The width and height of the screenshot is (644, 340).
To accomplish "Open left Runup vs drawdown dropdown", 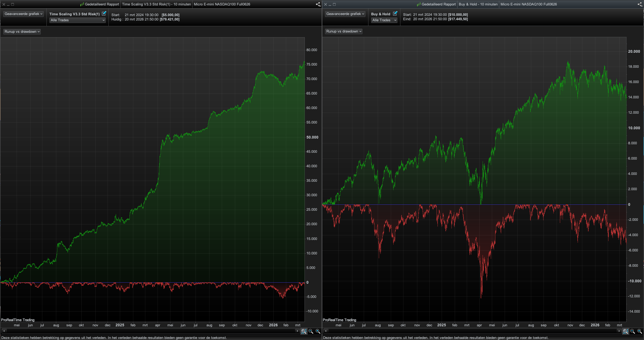I will tap(22, 32).
